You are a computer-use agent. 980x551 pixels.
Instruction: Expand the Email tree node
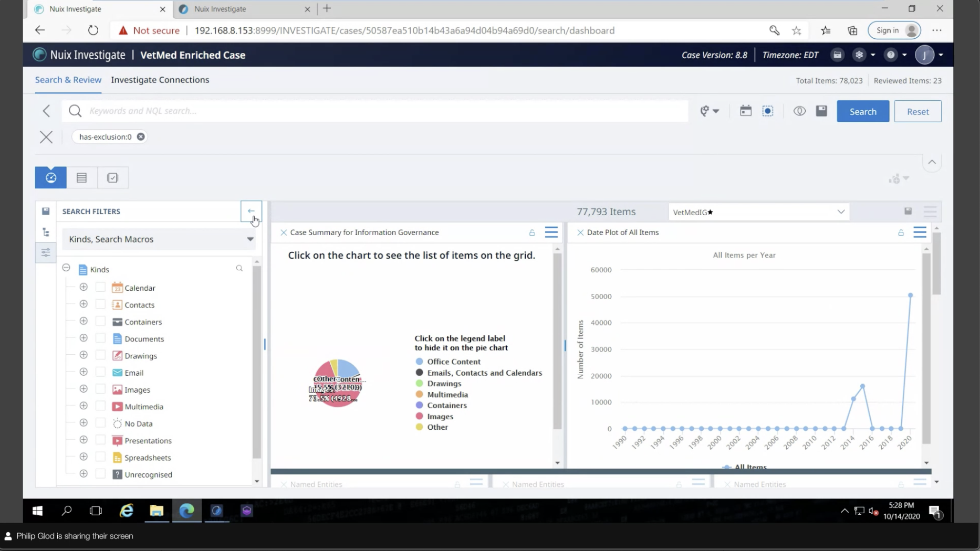(84, 372)
